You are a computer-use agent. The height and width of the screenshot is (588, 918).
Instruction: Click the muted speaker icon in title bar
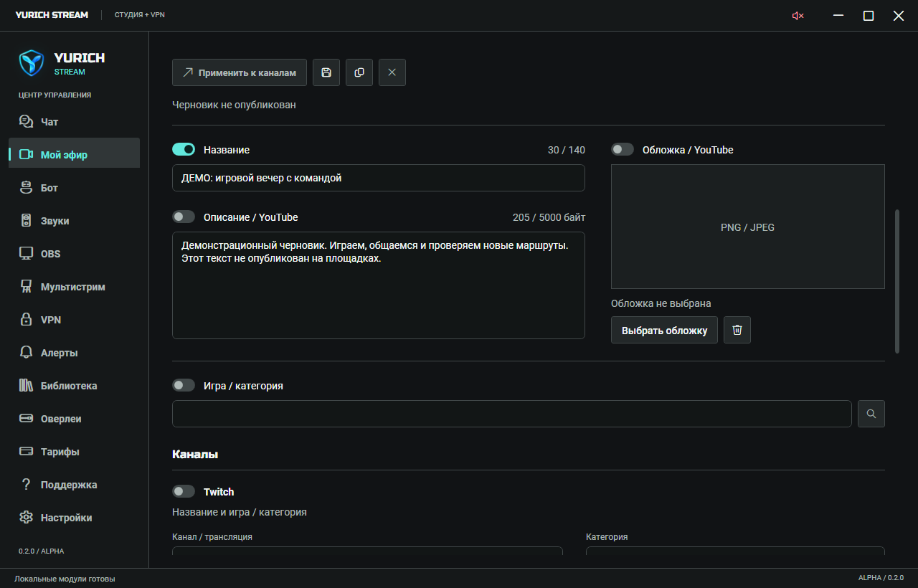tap(798, 16)
